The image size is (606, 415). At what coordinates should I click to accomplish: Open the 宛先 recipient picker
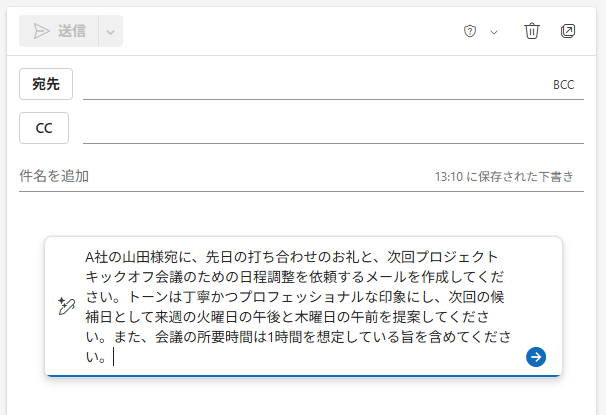tap(46, 84)
